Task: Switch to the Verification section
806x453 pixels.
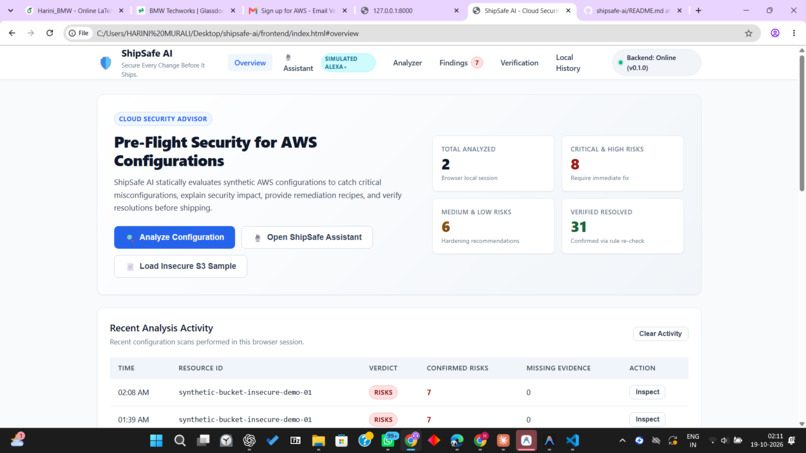Action: 519,63
